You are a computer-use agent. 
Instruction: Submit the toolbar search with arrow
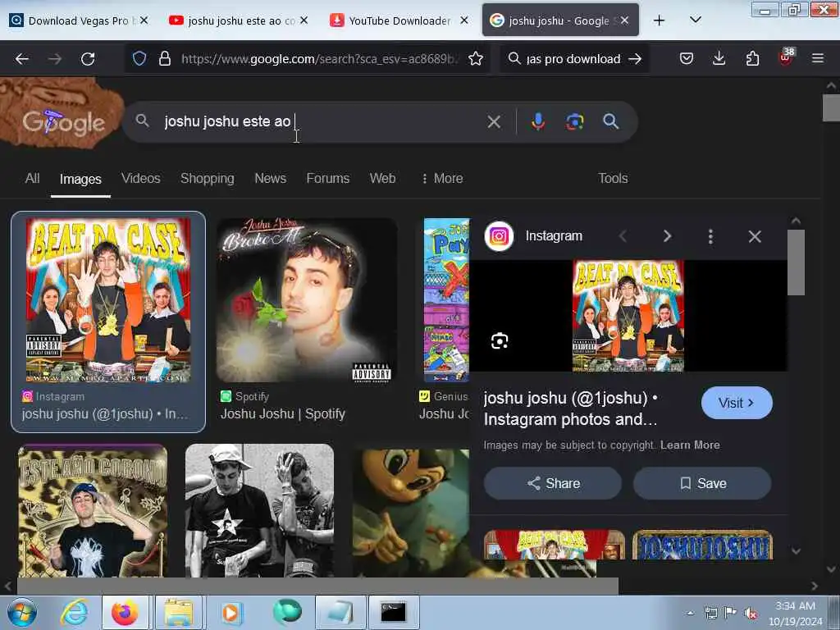(x=636, y=59)
